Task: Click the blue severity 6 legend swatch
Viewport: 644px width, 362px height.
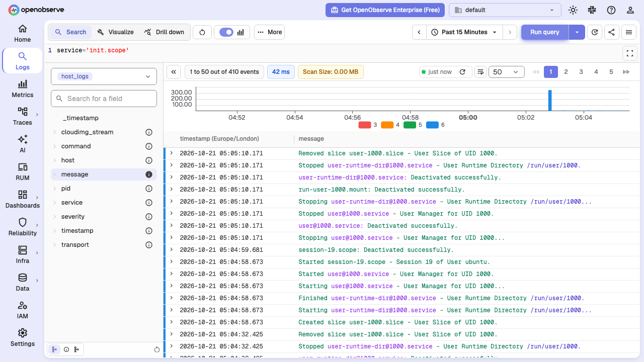Action: tap(432, 125)
